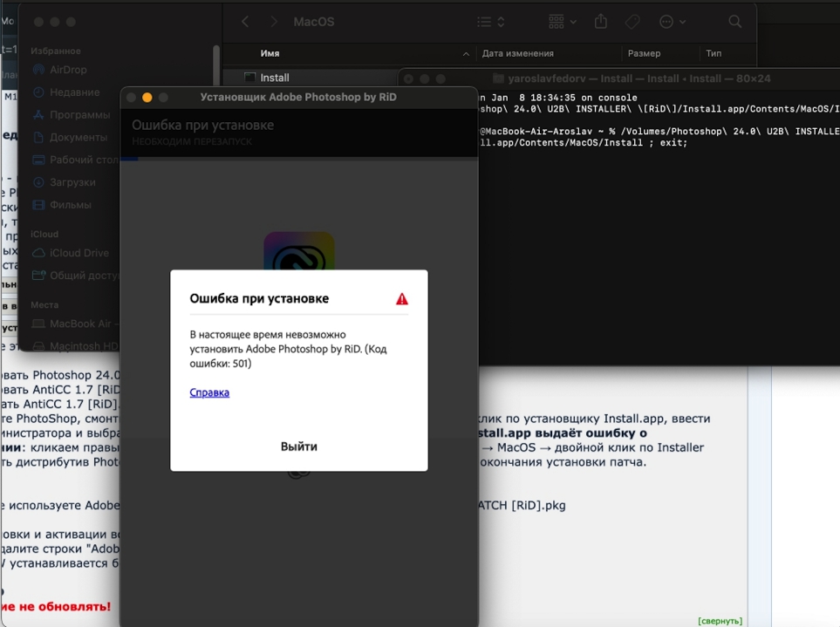Minimize the installer with yellow button
The width and height of the screenshot is (840, 627).
point(147,98)
